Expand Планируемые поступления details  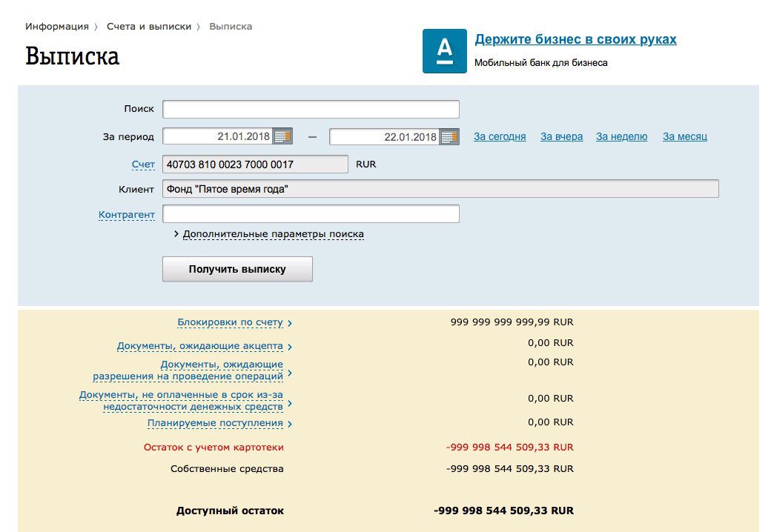pyautogui.click(x=215, y=423)
